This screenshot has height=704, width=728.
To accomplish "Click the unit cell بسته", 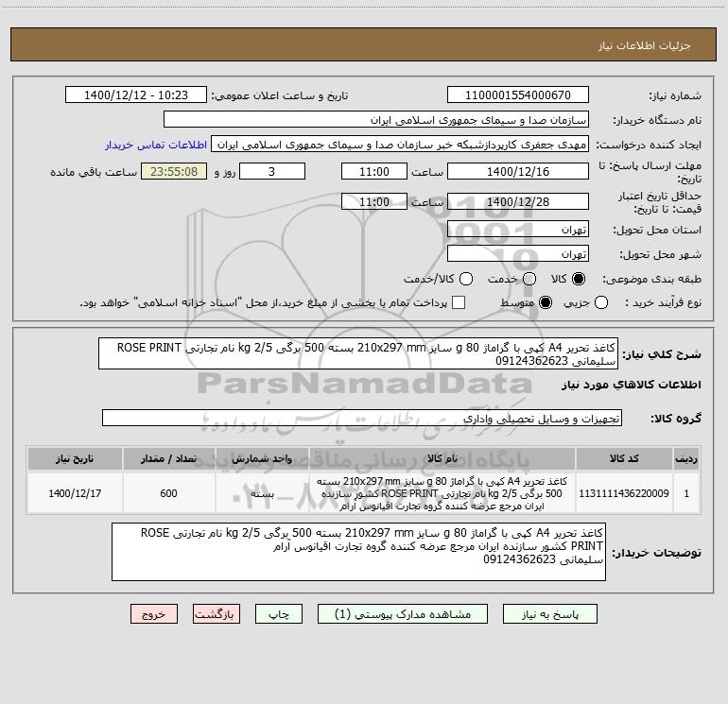I will click(262, 493).
